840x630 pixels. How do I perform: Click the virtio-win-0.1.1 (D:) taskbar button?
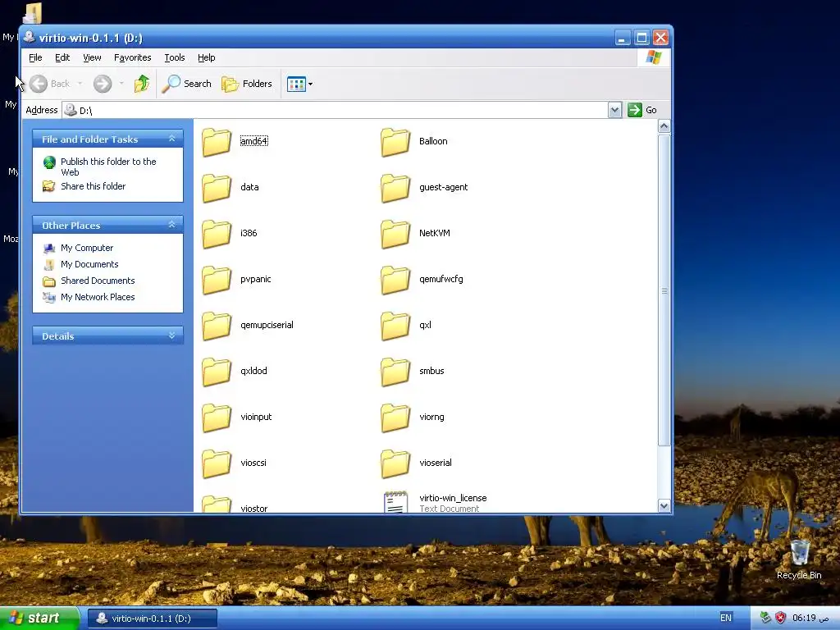point(152,619)
